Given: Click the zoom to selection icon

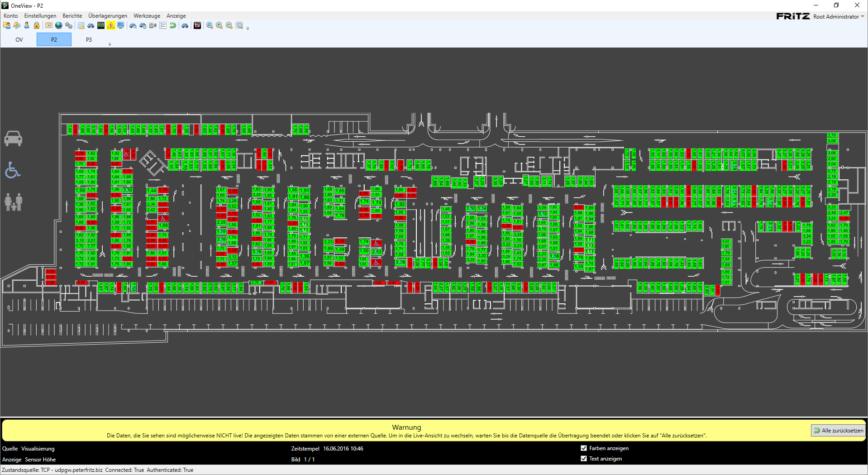Looking at the screenshot, I should pos(239,25).
